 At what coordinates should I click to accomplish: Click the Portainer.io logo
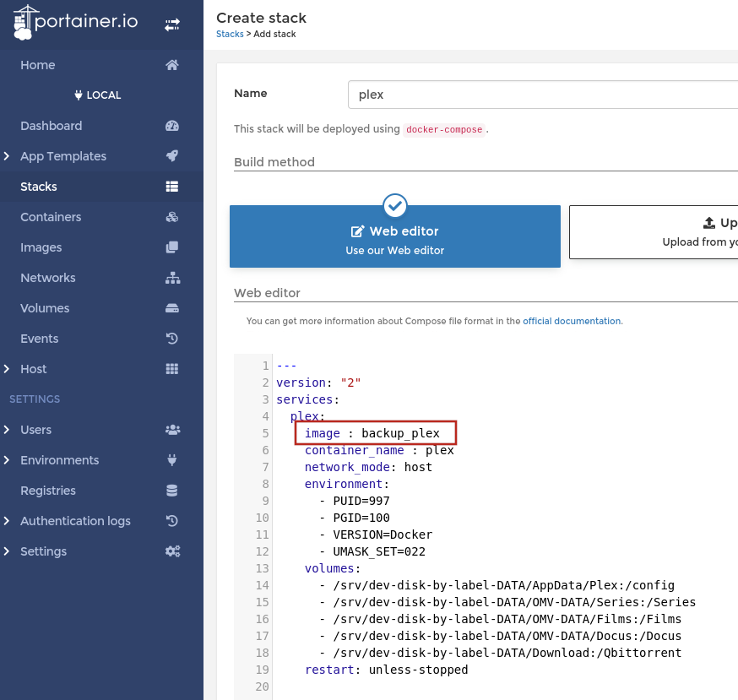point(76,22)
